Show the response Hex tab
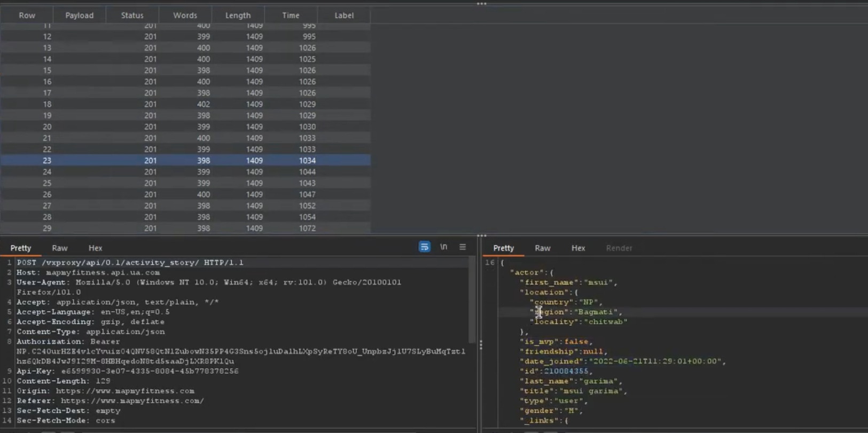Screen dimensions: 868x433 click(x=578, y=248)
